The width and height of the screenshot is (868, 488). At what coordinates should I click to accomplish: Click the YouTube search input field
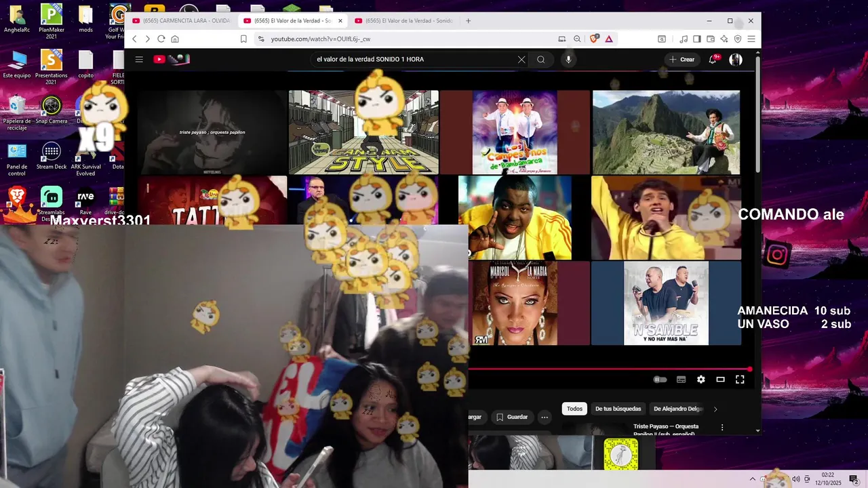pos(414,60)
